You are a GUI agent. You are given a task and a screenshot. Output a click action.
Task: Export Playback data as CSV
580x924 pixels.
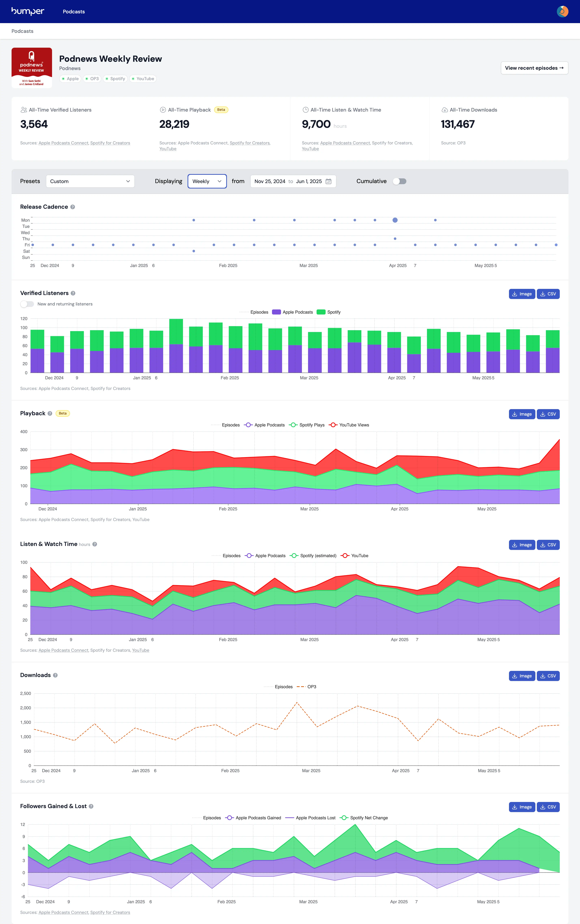[x=548, y=414]
